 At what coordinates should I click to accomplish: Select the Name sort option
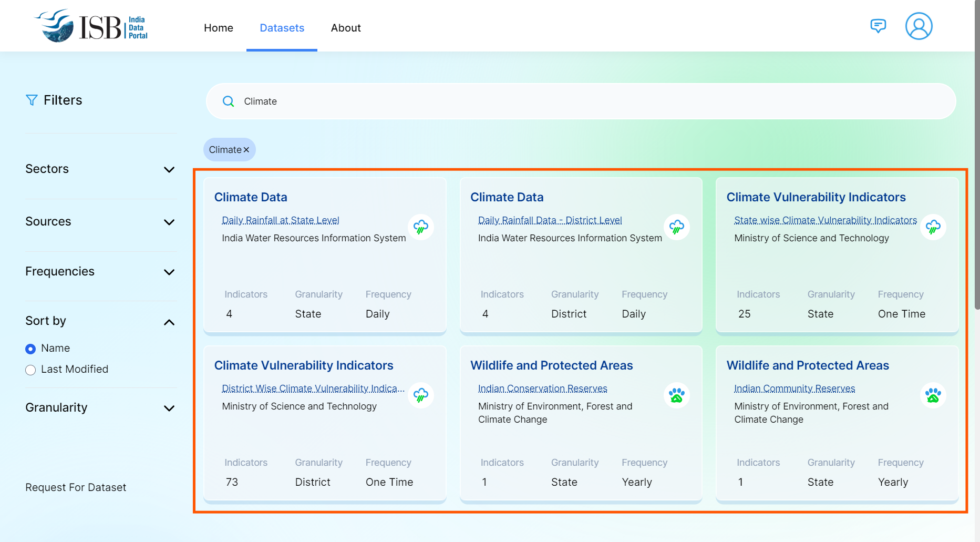click(x=30, y=349)
